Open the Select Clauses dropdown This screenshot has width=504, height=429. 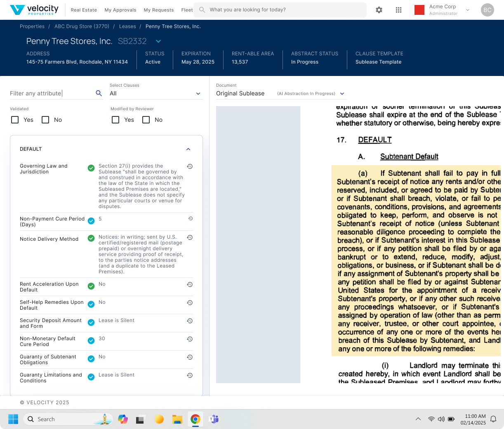156,93
